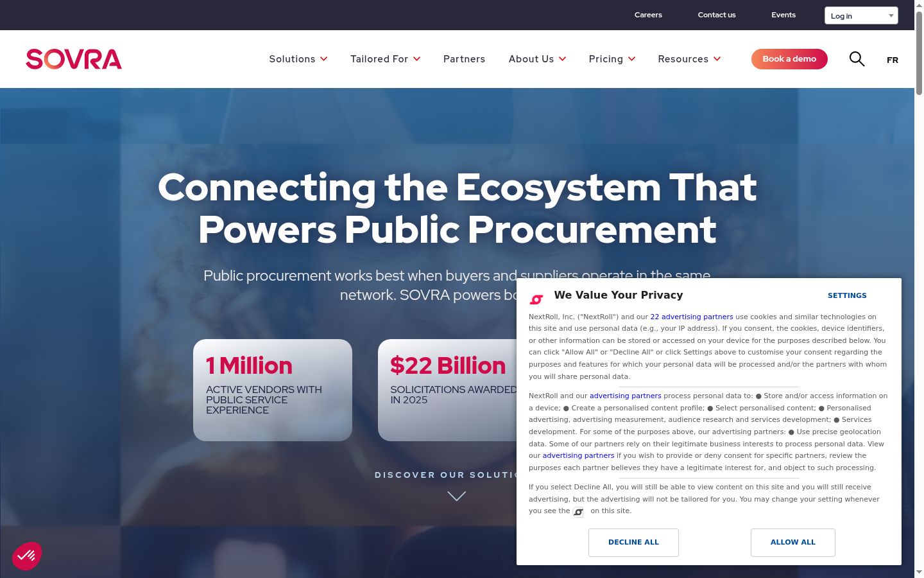Click the 'We Value Your Privacy' heading

point(619,295)
